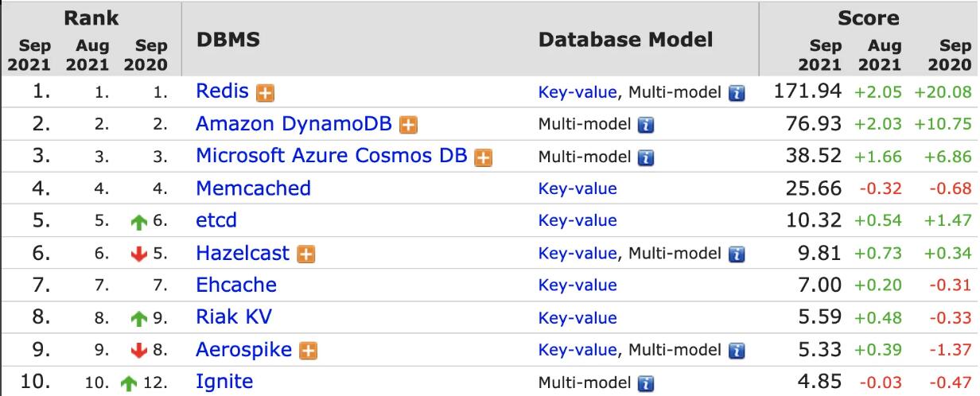
Task: Open the Memcached link
Action: (x=253, y=188)
